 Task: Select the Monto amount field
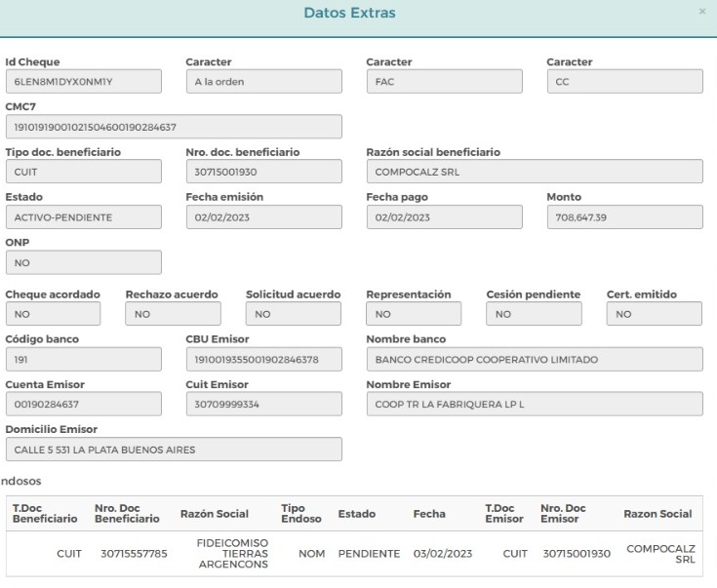pos(625,216)
